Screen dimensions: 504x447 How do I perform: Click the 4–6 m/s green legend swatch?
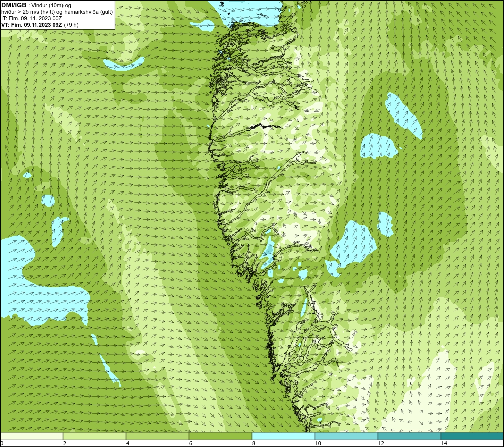(x=157, y=436)
